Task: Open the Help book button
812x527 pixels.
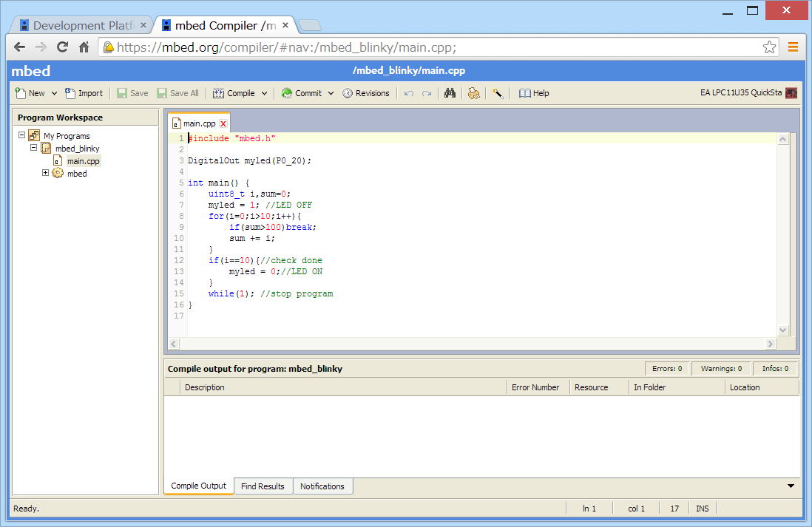Action: (534, 93)
